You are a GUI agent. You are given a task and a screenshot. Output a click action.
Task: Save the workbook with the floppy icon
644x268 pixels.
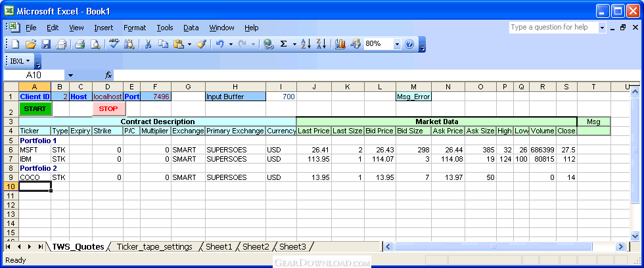coord(45,44)
